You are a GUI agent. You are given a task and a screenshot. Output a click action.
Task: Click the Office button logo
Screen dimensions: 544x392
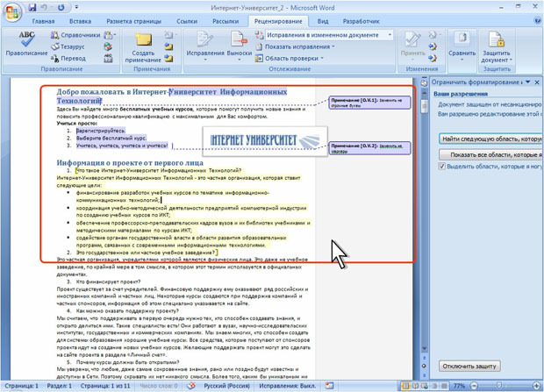(11, 11)
